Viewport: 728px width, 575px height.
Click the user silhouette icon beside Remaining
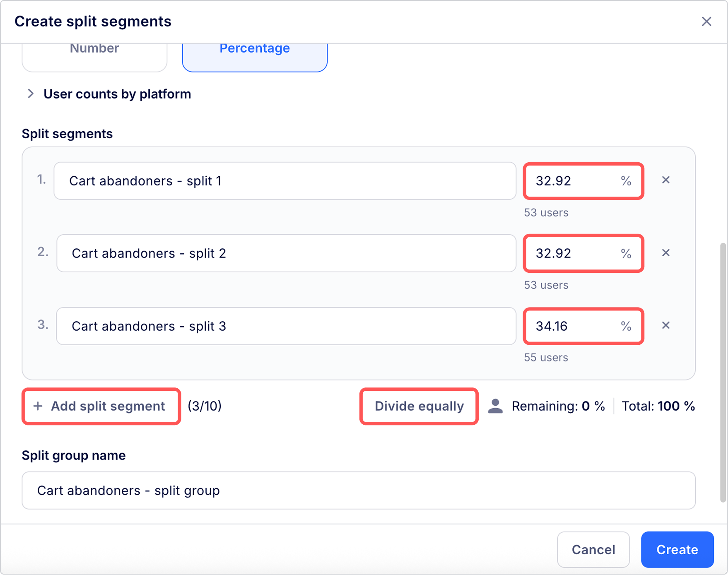click(495, 406)
